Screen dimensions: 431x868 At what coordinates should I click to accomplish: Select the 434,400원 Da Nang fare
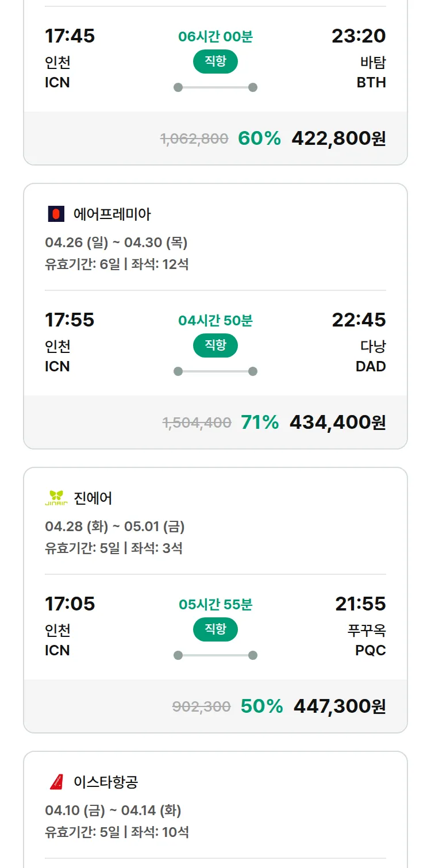[x=337, y=423]
